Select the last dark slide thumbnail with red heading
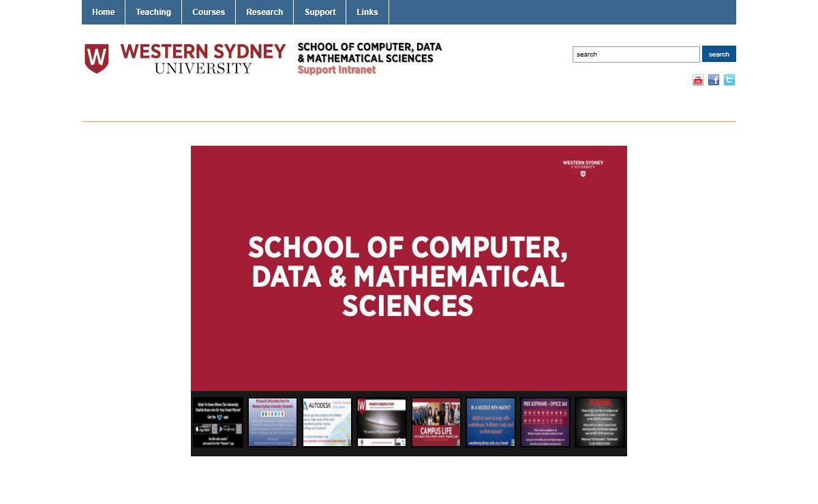Viewport: 818px width, 504px height. tap(600, 422)
